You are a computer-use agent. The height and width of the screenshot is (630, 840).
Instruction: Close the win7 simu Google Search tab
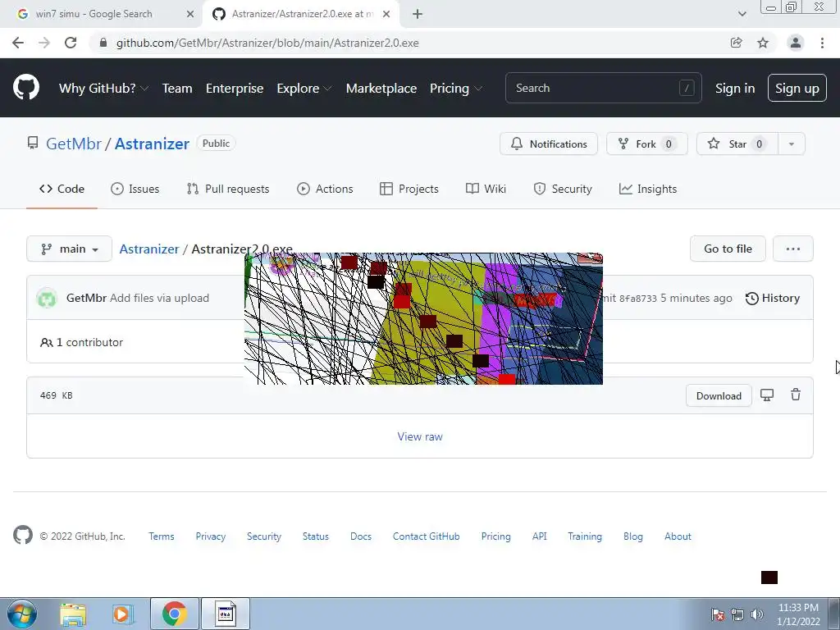coord(190,14)
